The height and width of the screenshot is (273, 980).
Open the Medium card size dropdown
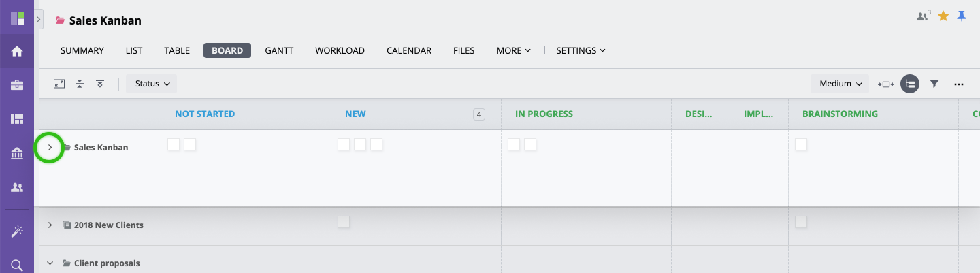pyautogui.click(x=840, y=84)
